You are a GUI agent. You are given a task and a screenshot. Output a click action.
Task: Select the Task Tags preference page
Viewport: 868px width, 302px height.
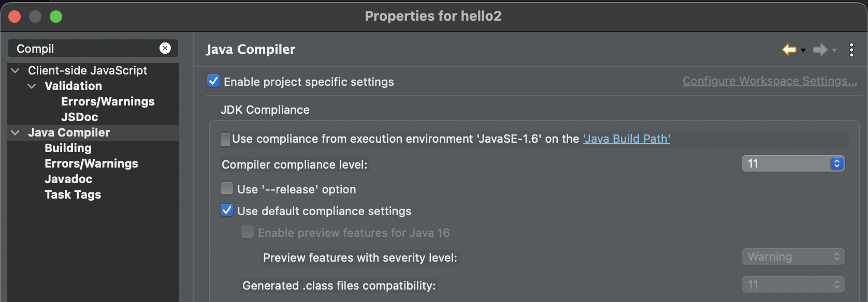(x=73, y=194)
